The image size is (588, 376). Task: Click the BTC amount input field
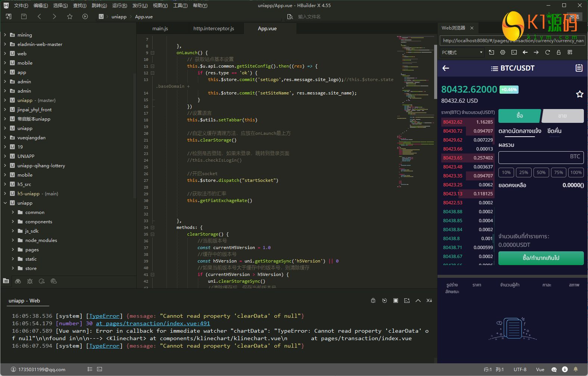tap(541, 157)
